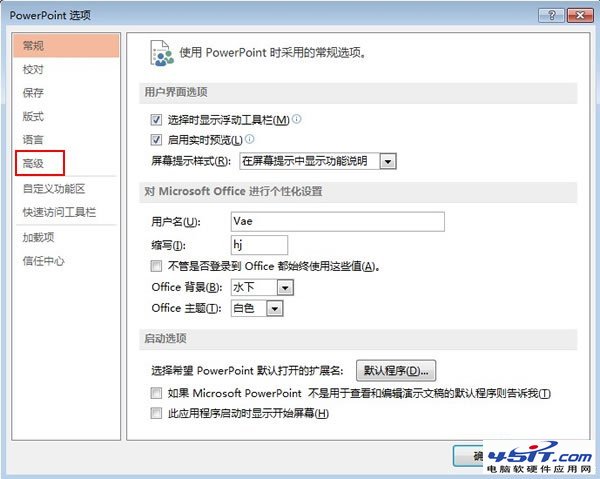The image size is (600, 479).
Task: Open the 自定义功能区 section
Action: (x=54, y=189)
